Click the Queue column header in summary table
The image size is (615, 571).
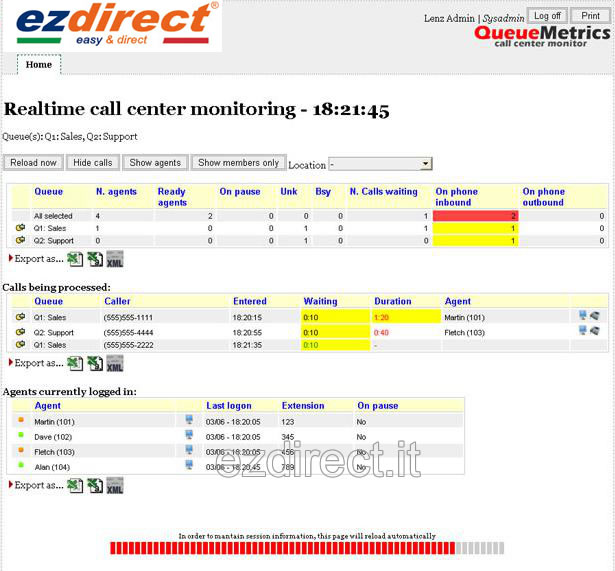[49, 192]
